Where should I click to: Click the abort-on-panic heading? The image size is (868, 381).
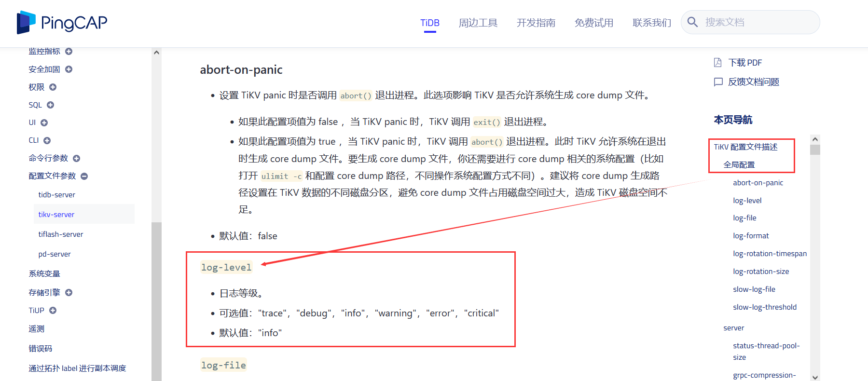pos(241,69)
